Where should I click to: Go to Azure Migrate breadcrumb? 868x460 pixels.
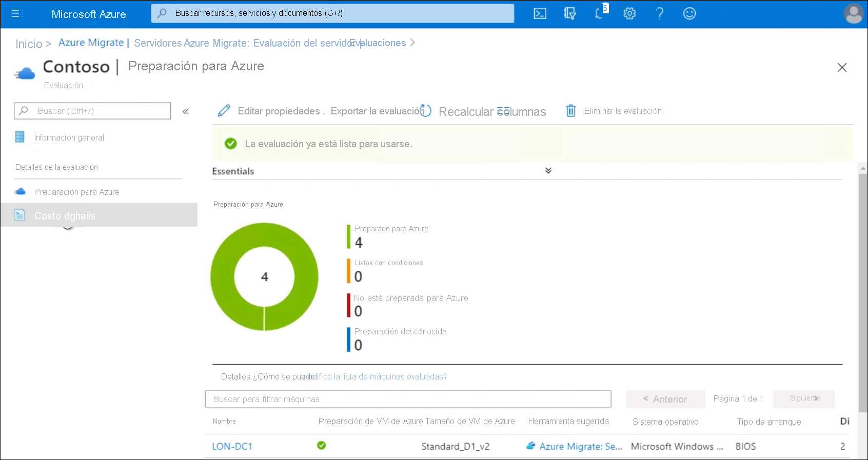pyautogui.click(x=91, y=43)
